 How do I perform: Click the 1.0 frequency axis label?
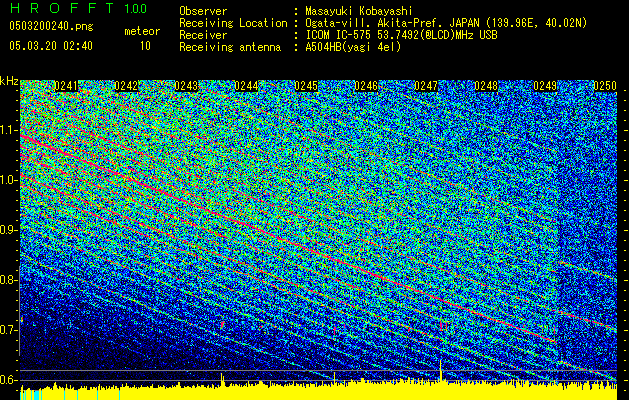pos(9,180)
